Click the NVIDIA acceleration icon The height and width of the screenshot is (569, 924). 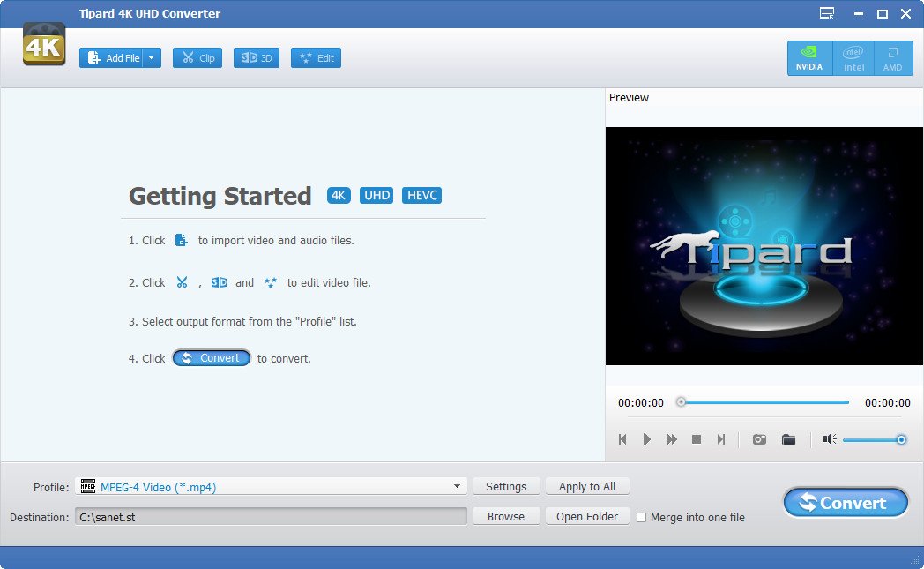click(808, 56)
